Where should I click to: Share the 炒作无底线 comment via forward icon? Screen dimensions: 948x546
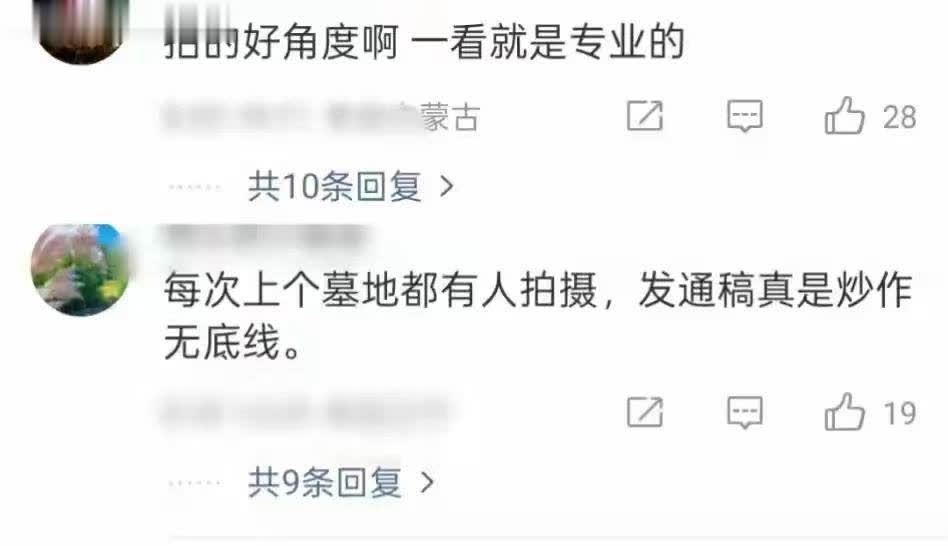click(644, 412)
